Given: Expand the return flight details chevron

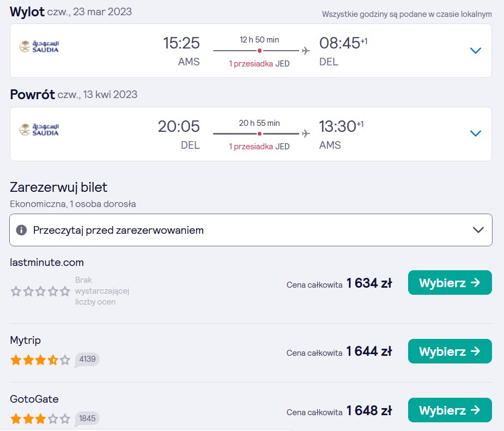Looking at the screenshot, I should pyautogui.click(x=475, y=133).
